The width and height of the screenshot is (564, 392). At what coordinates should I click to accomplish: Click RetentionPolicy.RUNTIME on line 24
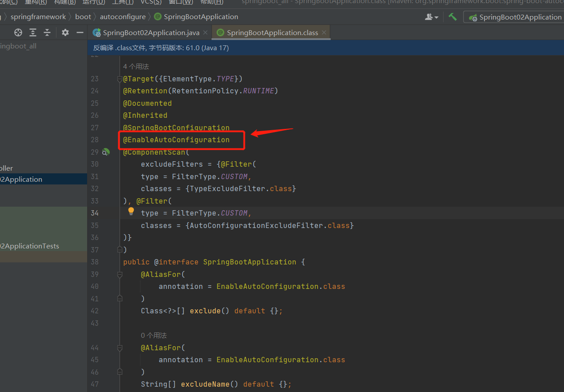[223, 91]
